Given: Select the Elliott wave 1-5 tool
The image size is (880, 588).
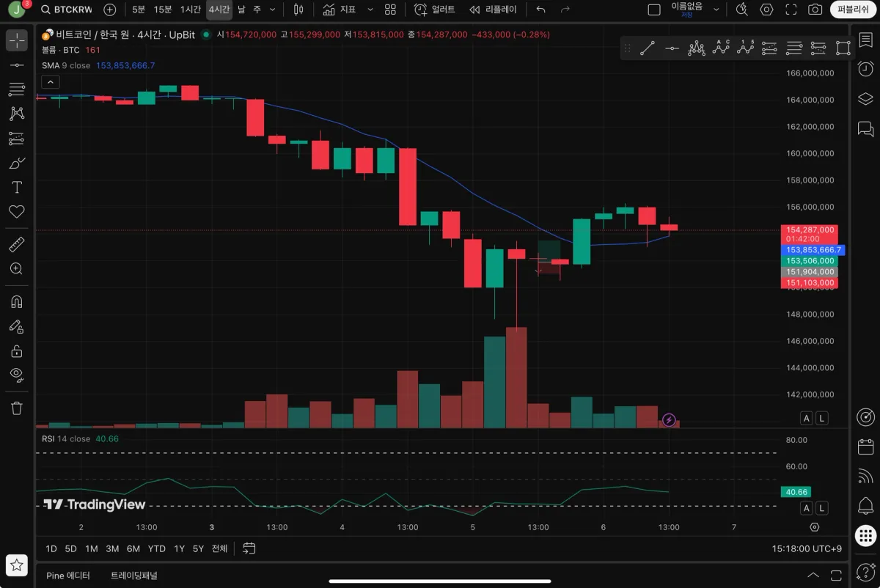Looking at the screenshot, I should pos(746,48).
